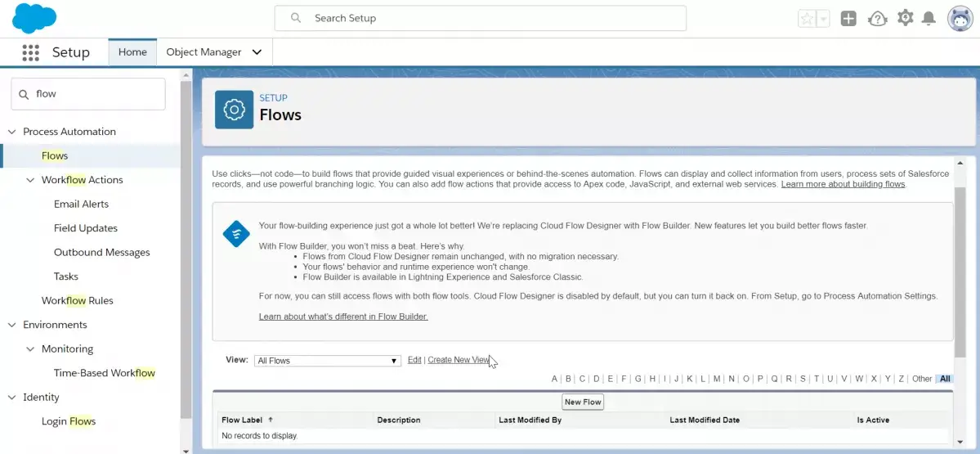Open Tasks under Workflow Actions
The height and width of the screenshot is (454, 980).
point(65,276)
